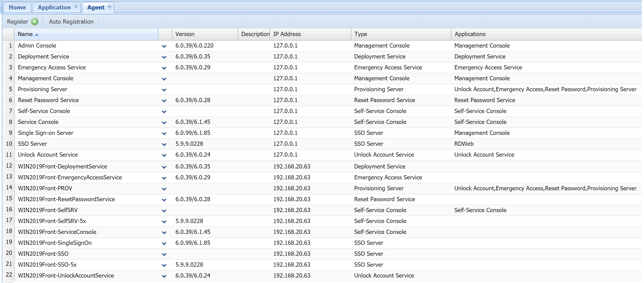Click the Register button
This screenshot has width=644, height=283.
pos(18,22)
